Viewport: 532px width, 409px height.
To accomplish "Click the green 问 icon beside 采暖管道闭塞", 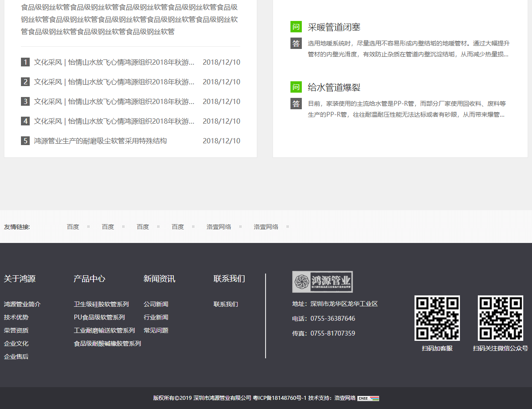I will (x=296, y=27).
